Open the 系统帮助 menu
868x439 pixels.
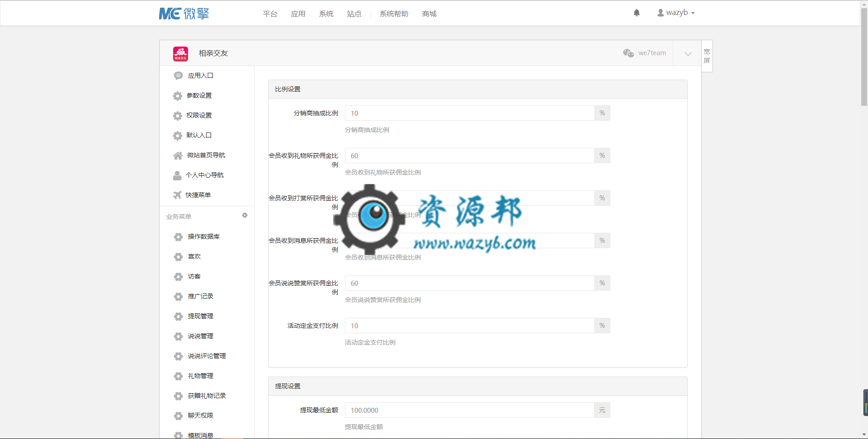394,14
